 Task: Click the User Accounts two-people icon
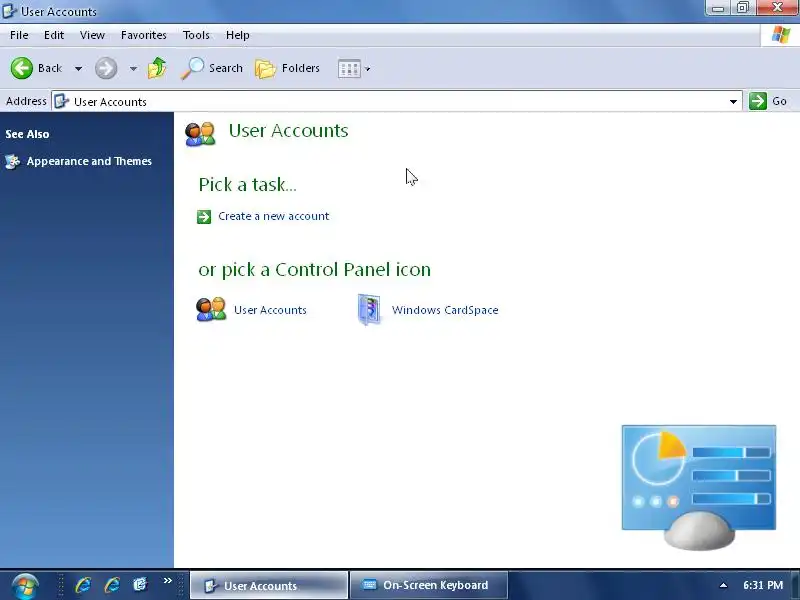pos(211,310)
